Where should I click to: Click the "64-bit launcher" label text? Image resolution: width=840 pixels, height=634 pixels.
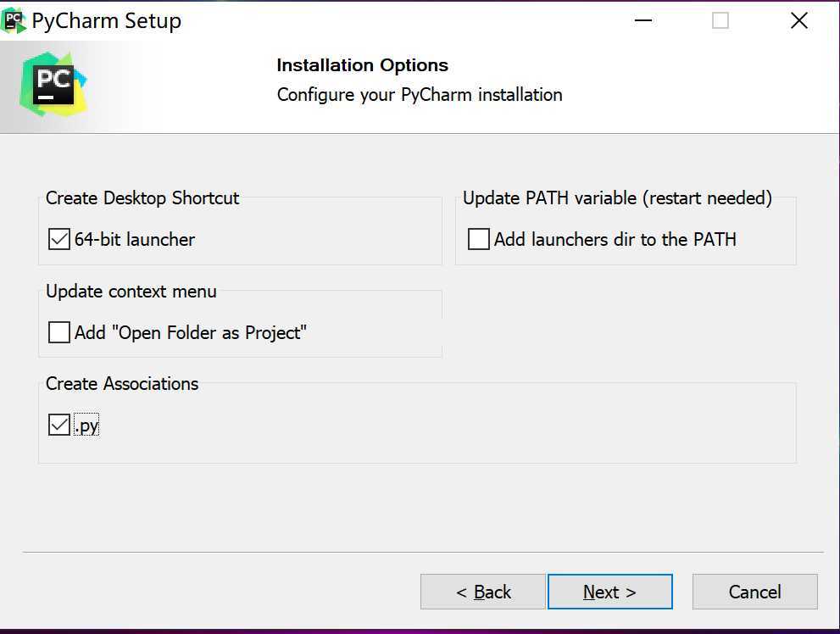point(135,239)
